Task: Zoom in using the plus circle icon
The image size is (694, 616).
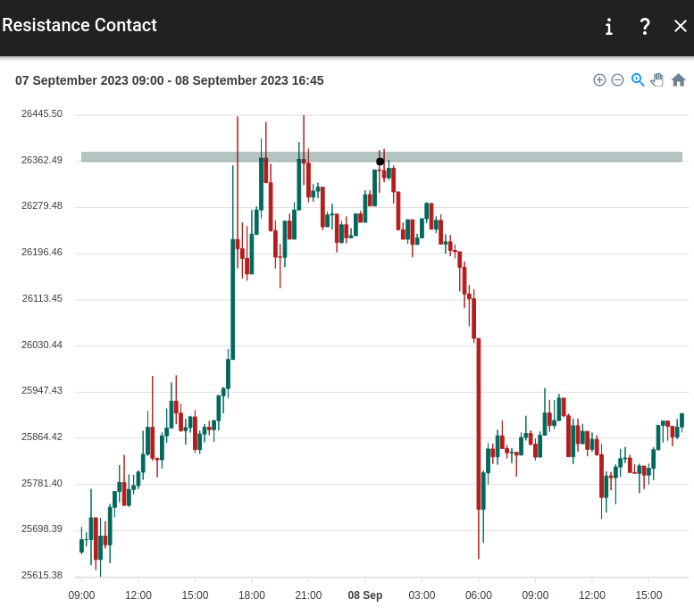Action: [x=599, y=80]
